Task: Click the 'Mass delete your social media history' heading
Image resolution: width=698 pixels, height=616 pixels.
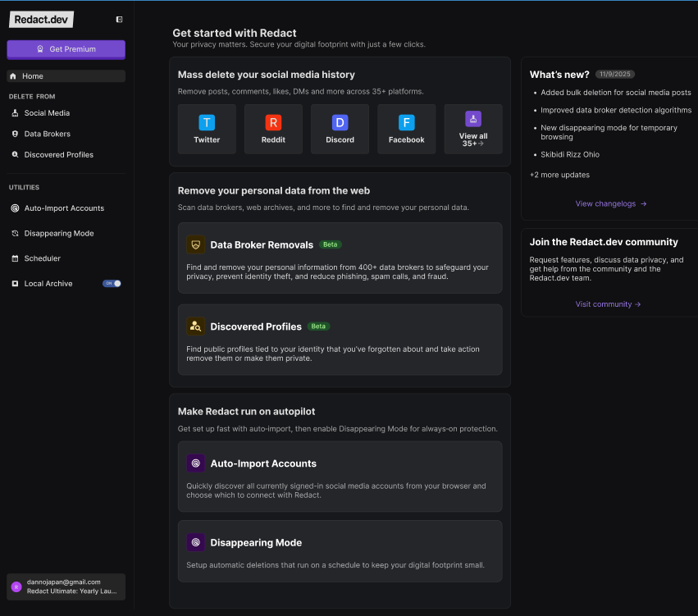Action: tap(267, 75)
